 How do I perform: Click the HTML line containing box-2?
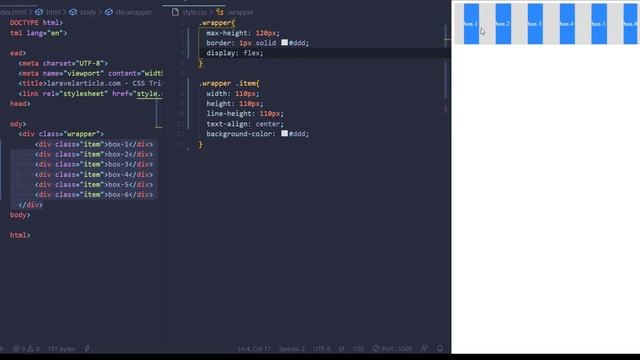point(94,154)
